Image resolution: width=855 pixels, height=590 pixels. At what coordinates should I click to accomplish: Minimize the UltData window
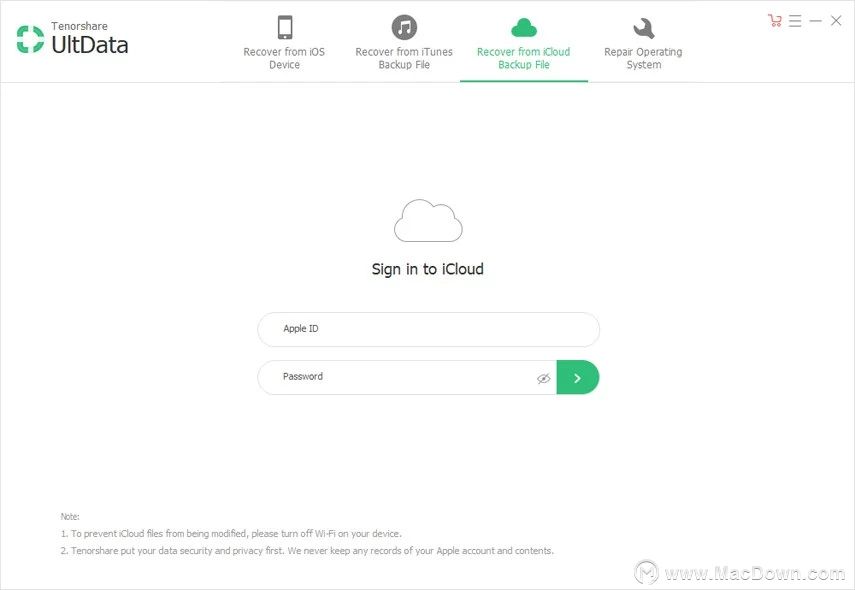click(x=816, y=21)
